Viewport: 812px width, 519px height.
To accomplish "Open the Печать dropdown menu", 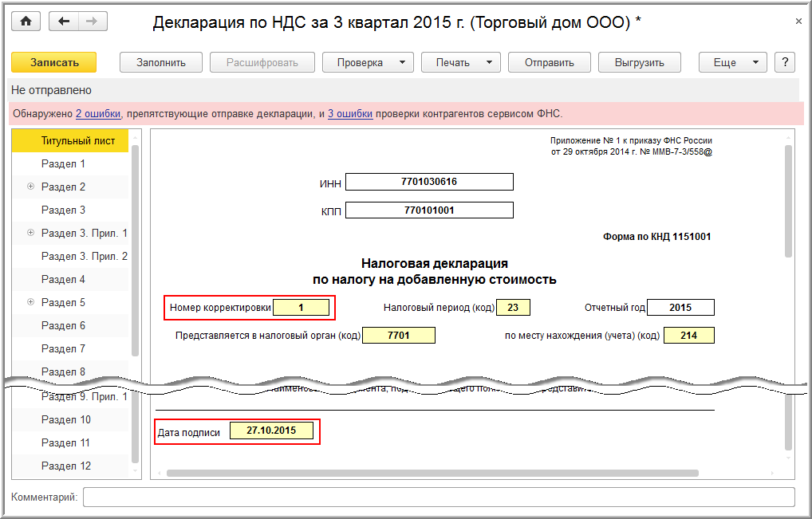I will point(461,63).
